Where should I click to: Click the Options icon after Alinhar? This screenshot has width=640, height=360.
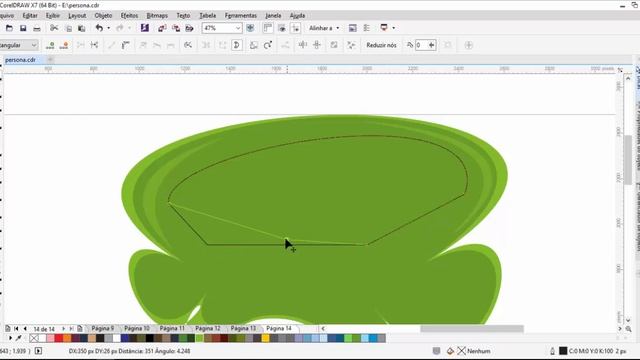(353, 28)
